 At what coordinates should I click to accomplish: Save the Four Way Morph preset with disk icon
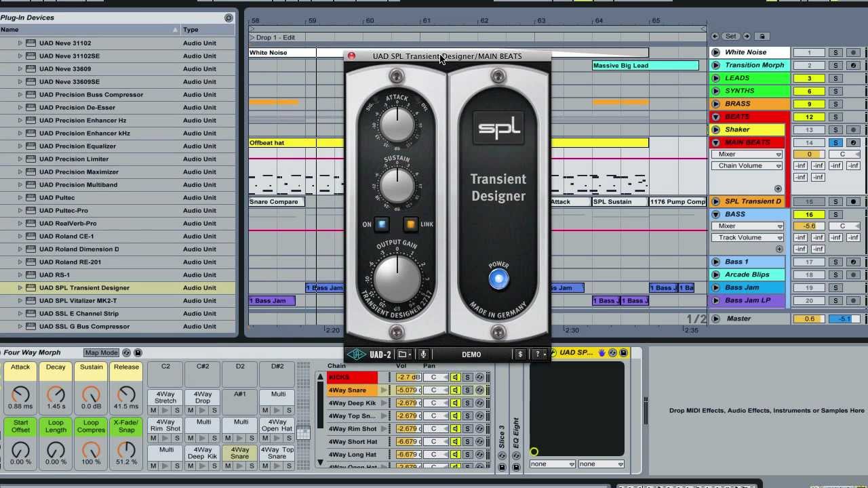click(138, 352)
